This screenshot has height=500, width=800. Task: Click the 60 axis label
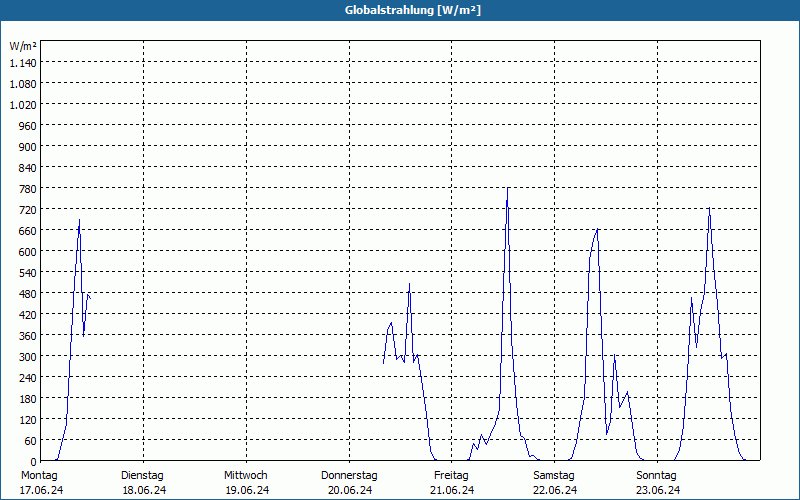pos(31,440)
